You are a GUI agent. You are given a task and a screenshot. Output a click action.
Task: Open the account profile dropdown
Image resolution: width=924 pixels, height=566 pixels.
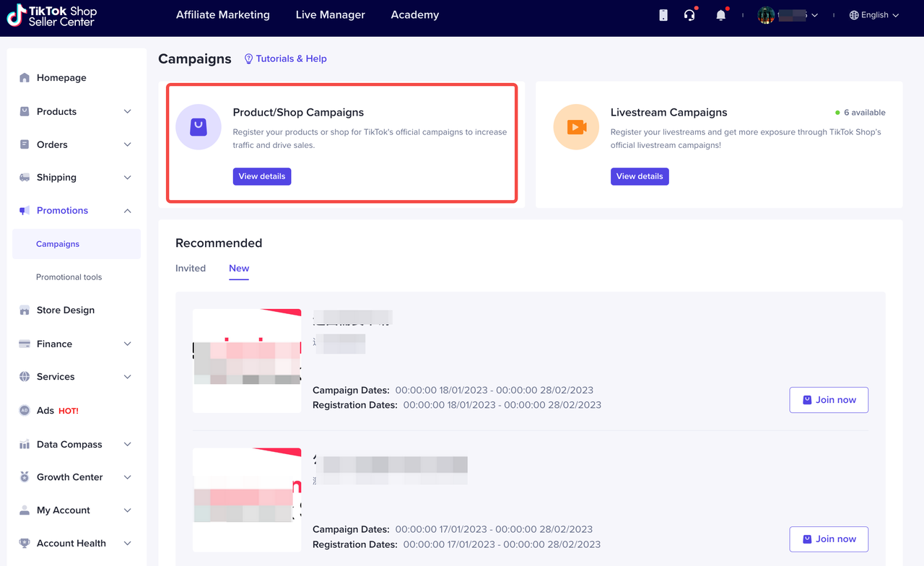pyautogui.click(x=788, y=15)
